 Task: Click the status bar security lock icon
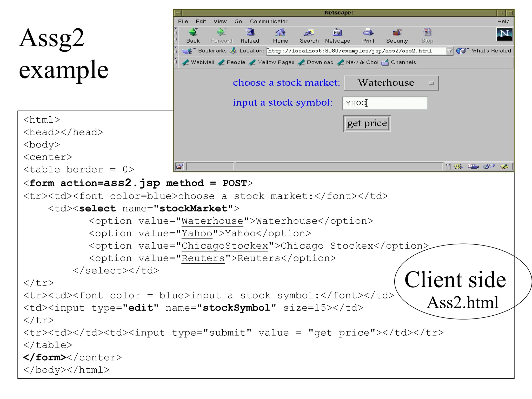coord(179,167)
